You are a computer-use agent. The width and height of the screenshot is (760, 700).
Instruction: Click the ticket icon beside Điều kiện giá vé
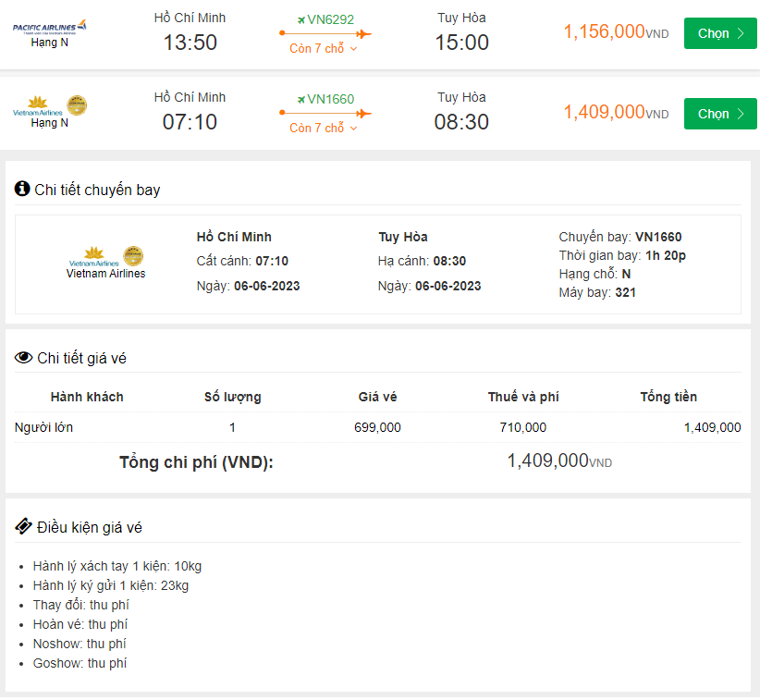pyautogui.click(x=23, y=526)
